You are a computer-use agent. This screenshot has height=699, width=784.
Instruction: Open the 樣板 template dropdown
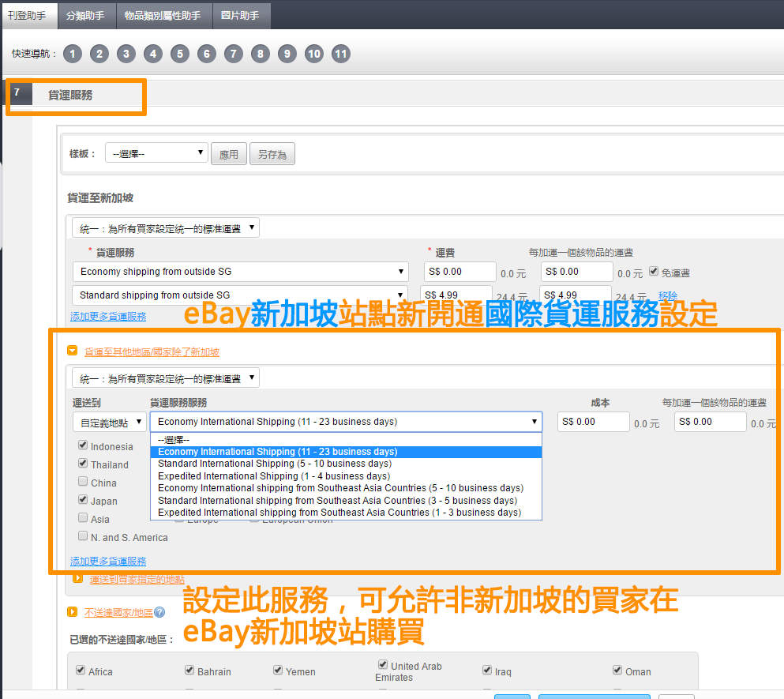tap(156, 153)
